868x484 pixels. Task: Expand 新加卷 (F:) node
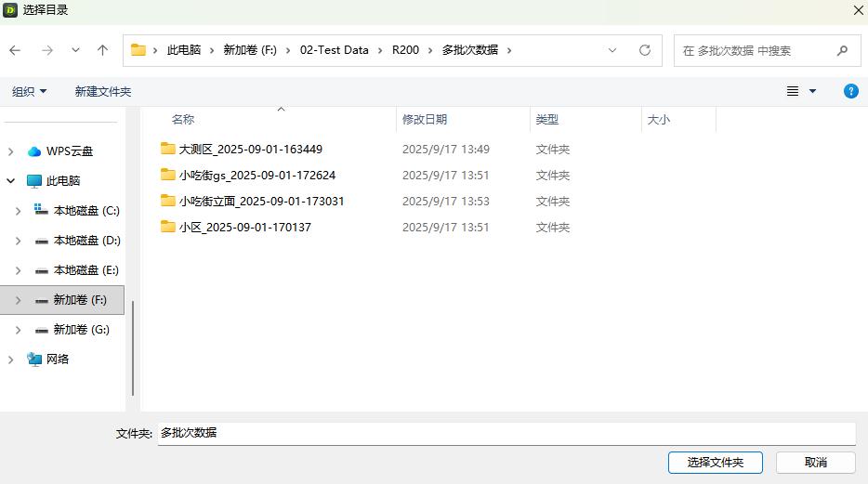[19, 300]
